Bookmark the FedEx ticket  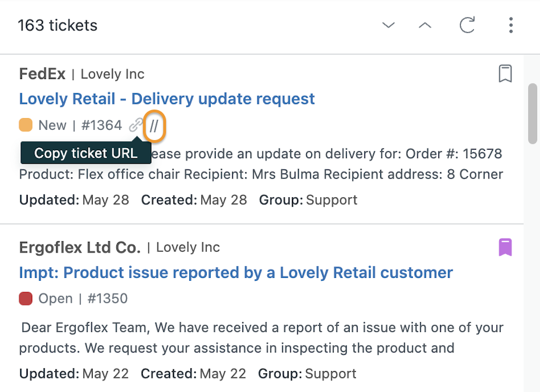505,74
